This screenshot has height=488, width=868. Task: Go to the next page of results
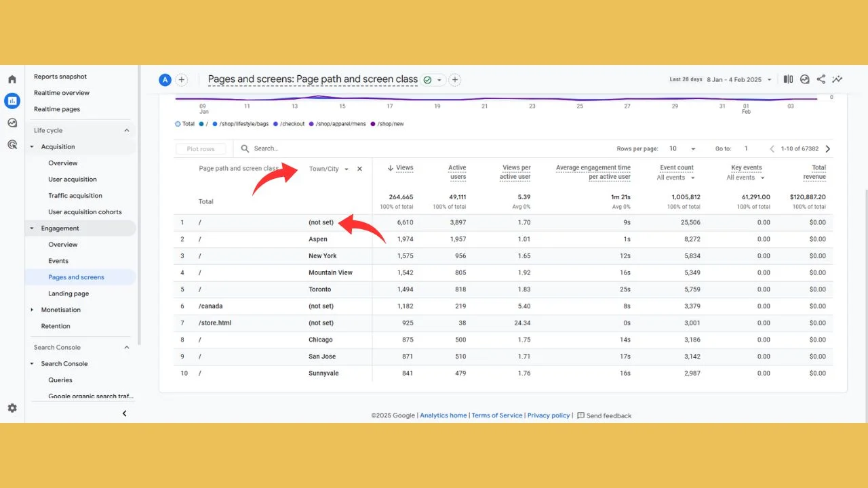tap(827, 148)
